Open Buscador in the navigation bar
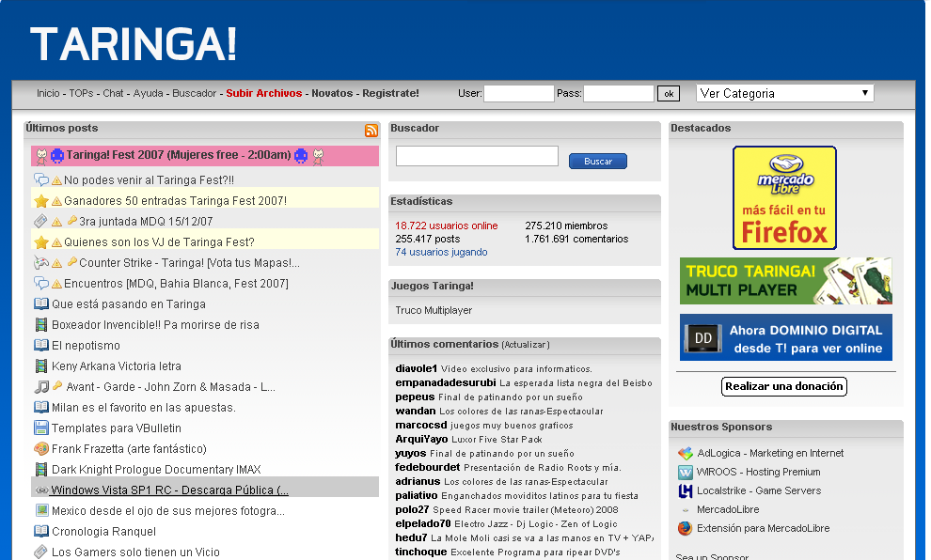This screenshot has width=931, height=560. pyautogui.click(x=194, y=93)
